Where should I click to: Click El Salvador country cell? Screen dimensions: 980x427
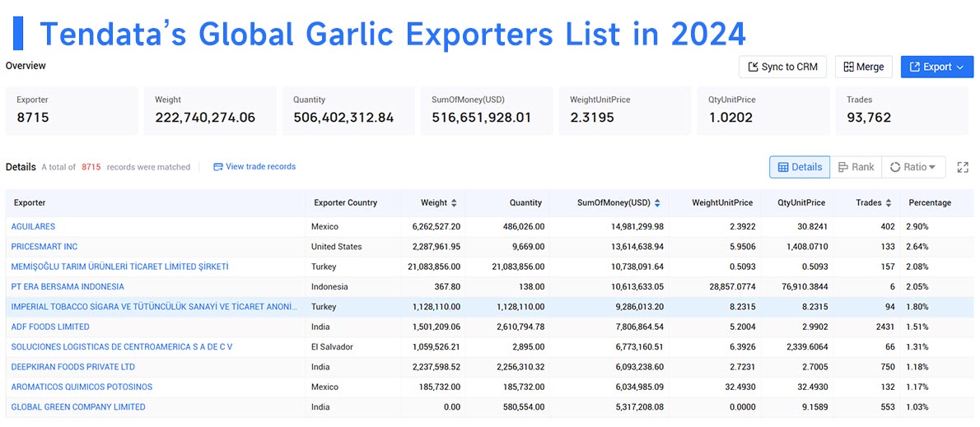click(x=332, y=346)
